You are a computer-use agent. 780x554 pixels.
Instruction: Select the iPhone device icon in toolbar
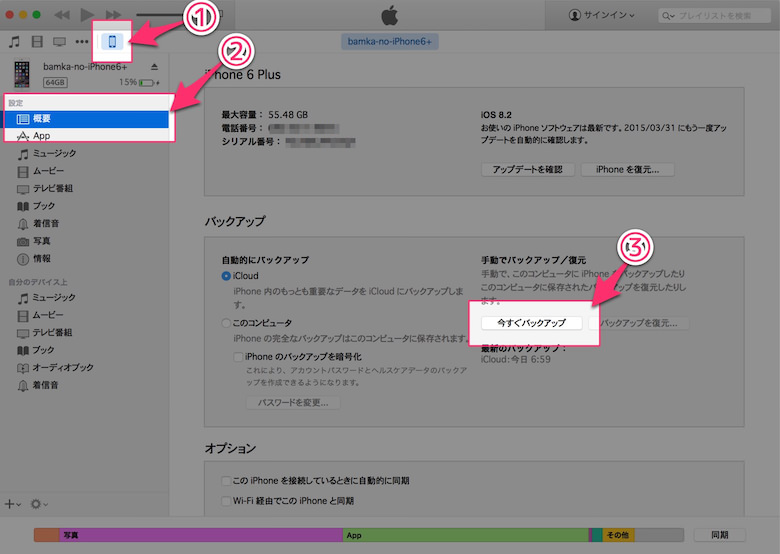(x=112, y=42)
